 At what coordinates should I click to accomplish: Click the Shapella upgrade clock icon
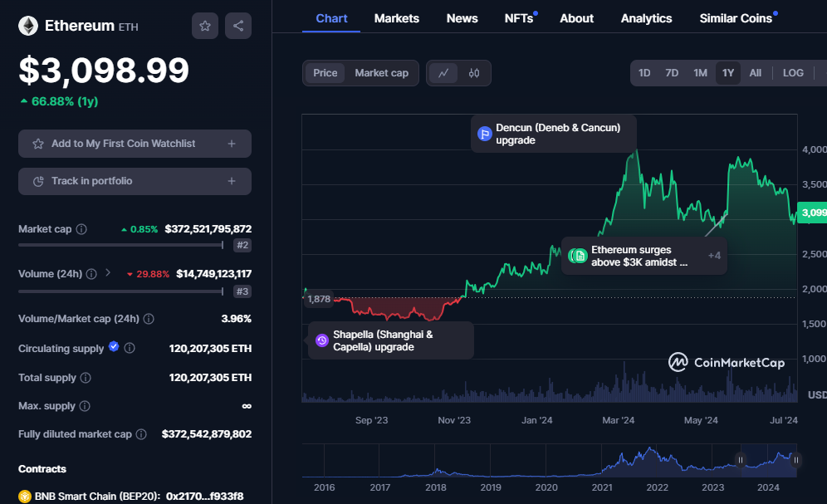321,340
